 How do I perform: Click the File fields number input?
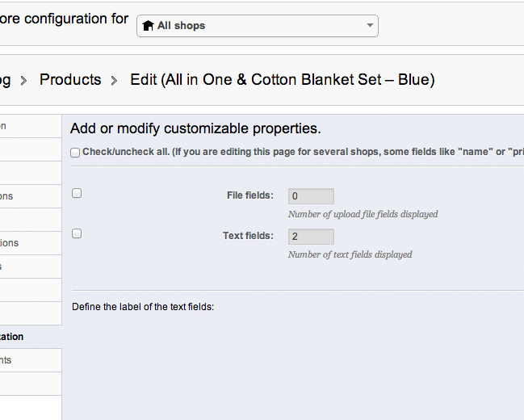pos(311,196)
